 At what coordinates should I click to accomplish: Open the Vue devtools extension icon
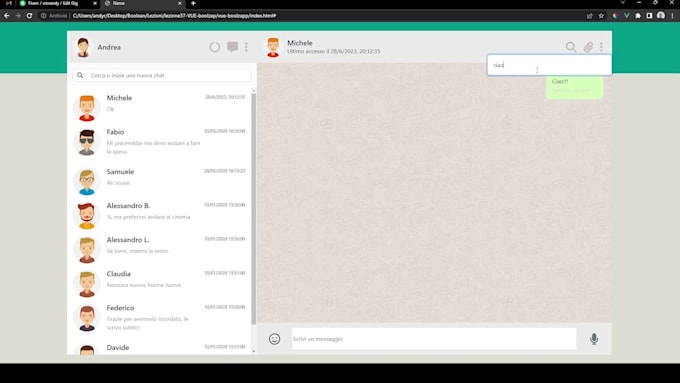coord(626,16)
